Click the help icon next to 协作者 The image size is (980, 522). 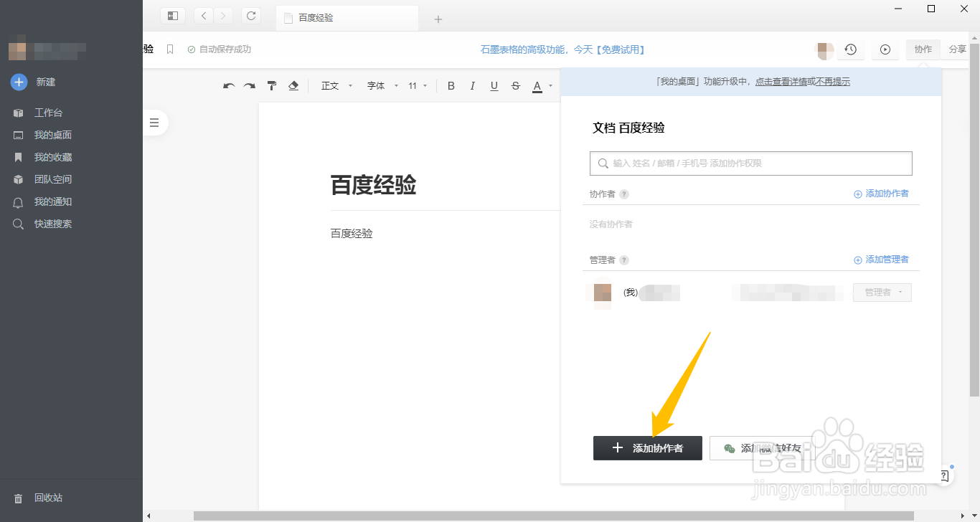click(624, 194)
